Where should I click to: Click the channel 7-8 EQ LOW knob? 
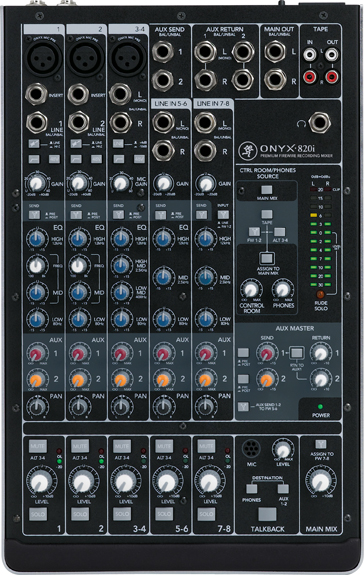[206, 319]
